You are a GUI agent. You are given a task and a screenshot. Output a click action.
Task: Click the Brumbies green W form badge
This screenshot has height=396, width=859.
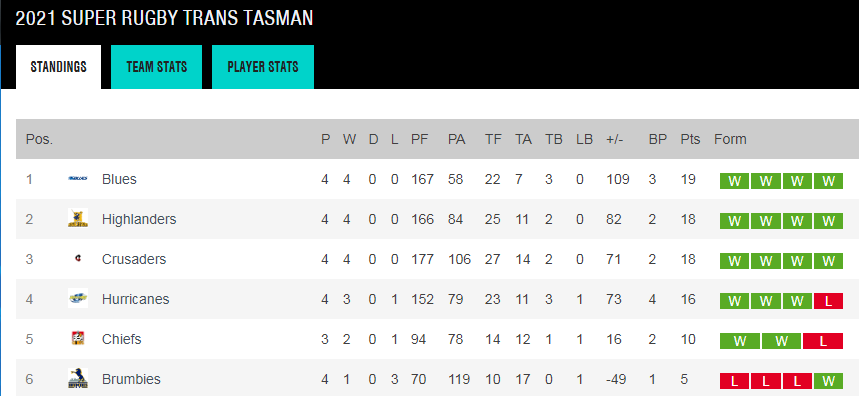click(x=828, y=381)
